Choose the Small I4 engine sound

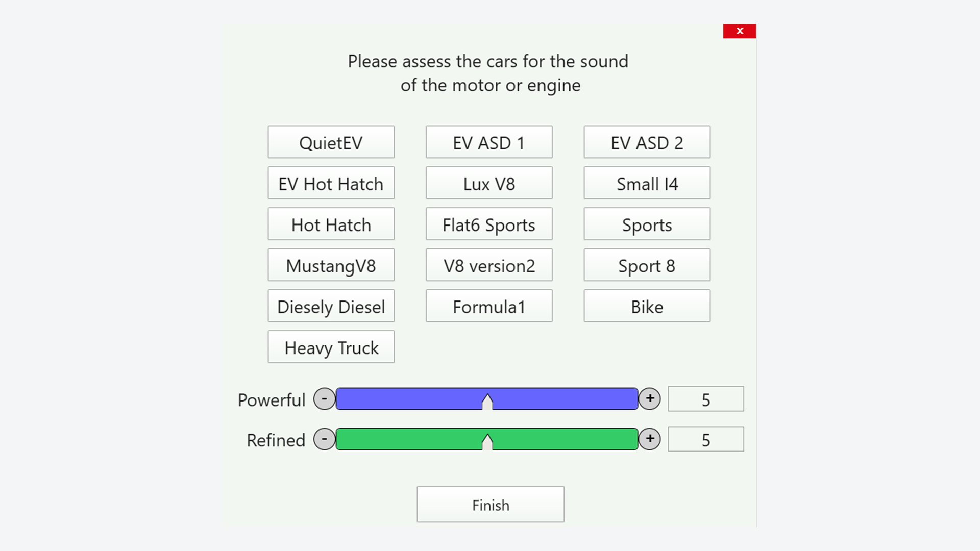point(647,183)
